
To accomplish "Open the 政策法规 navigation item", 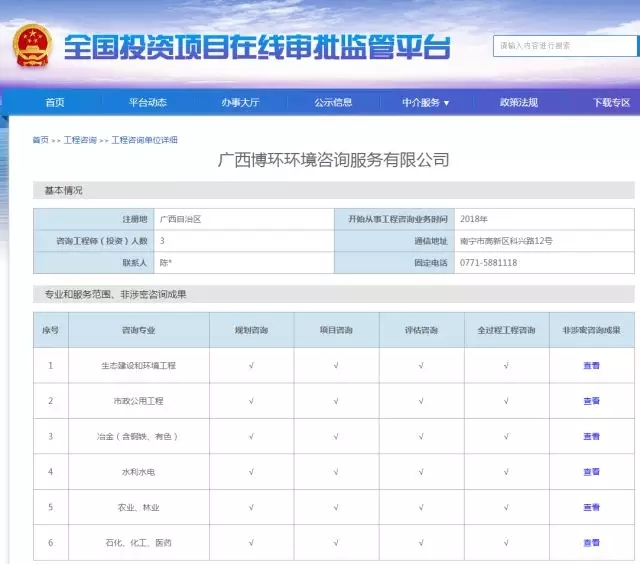I will pyautogui.click(x=519, y=103).
